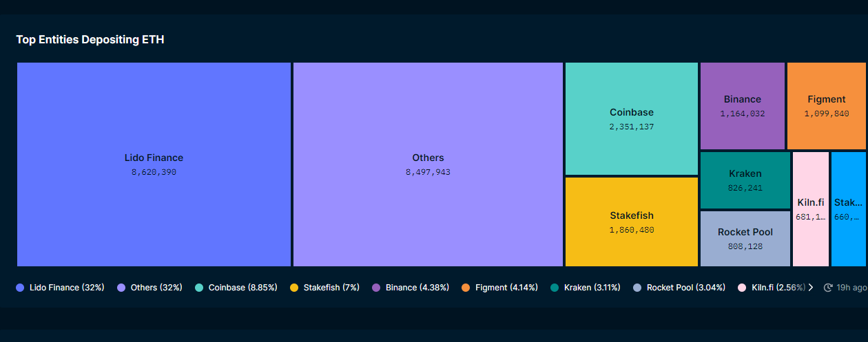Viewport: 868px width, 342px height.
Task: Click the Top Entities Depositing ETH title
Action: [x=90, y=40]
